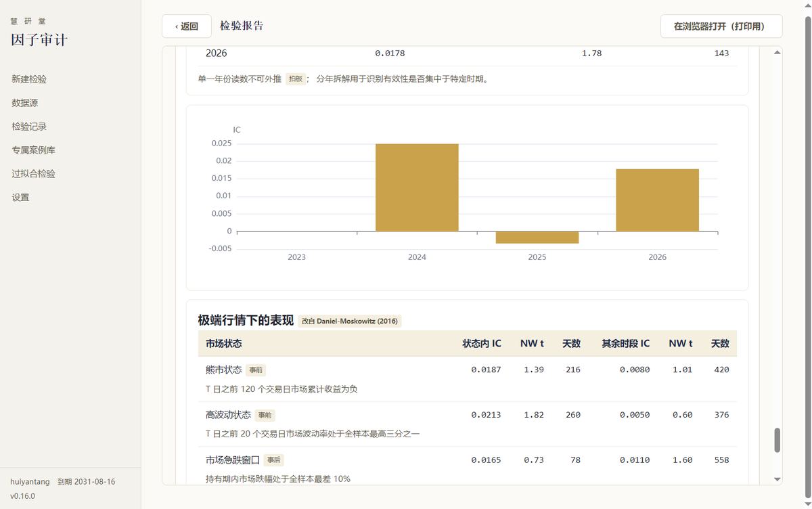This screenshot has width=812, height=509.
Task: Click the 事前 tag beside 高波动状态
Action: [265, 416]
